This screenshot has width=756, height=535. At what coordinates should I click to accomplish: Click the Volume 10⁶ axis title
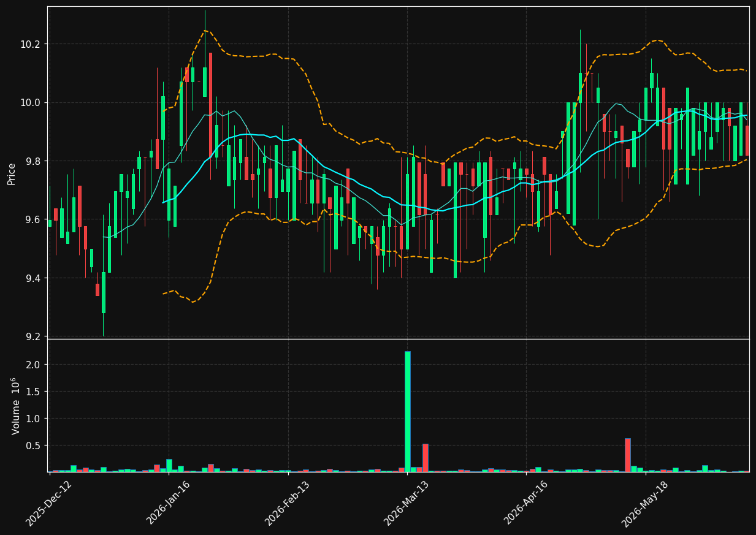point(15,406)
